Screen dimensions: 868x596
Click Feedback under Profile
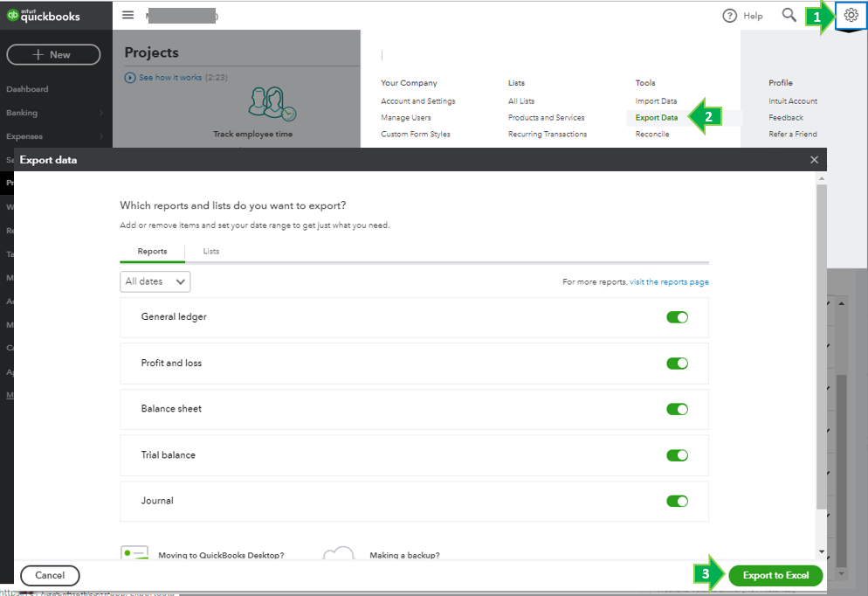tap(786, 117)
